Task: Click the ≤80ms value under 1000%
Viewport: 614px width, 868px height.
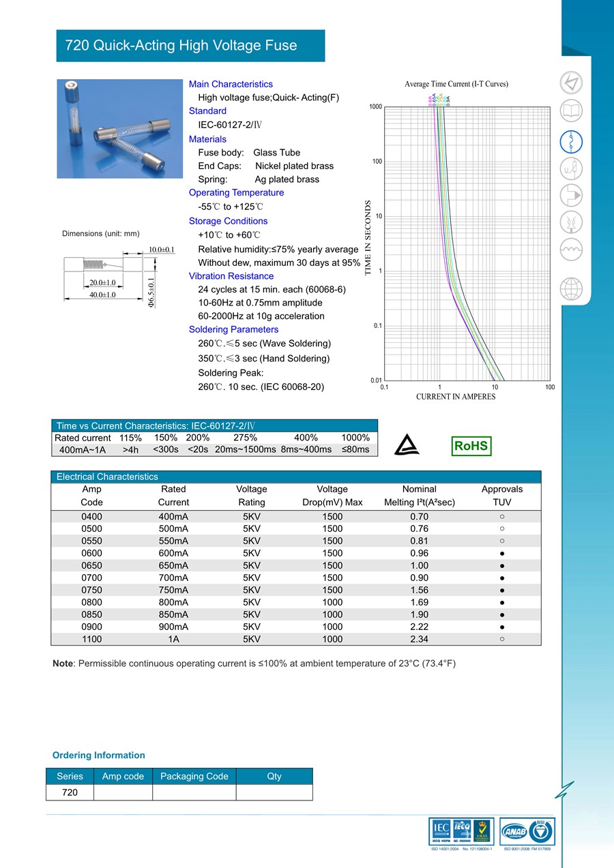Action: tap(355, 449)
